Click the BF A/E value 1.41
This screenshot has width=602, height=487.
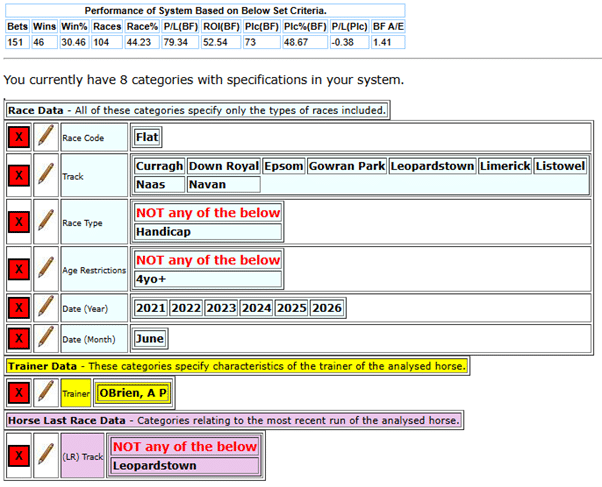coord(388,42)
